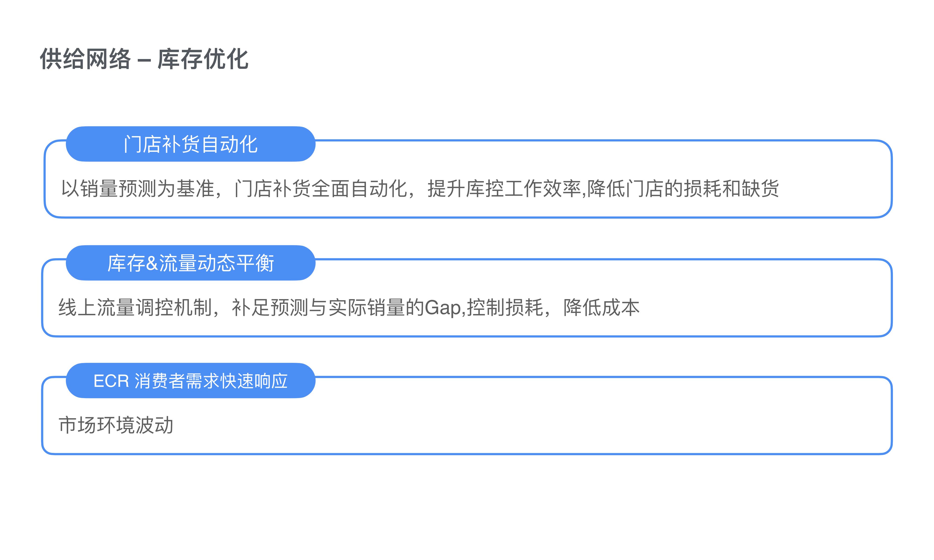Click the 供给网络 text in the slide title
The image size is (934, 560).
point(85,59)
